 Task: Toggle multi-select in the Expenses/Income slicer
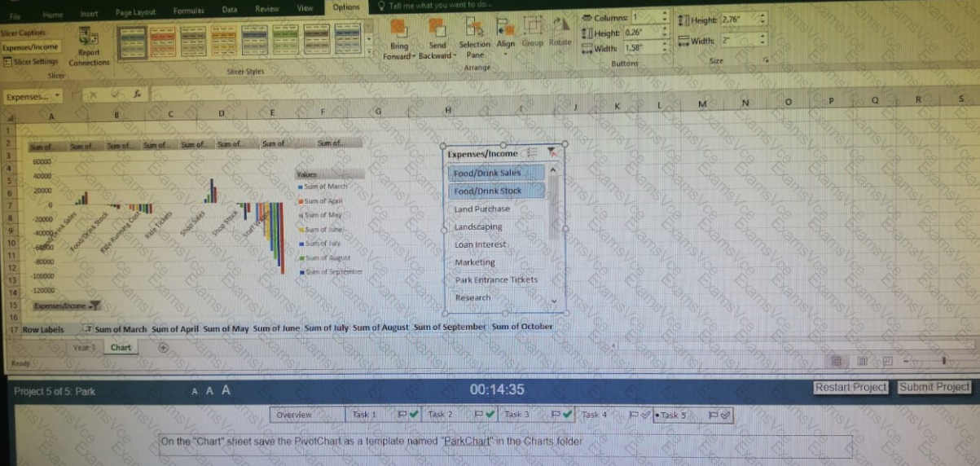point(532,152)
